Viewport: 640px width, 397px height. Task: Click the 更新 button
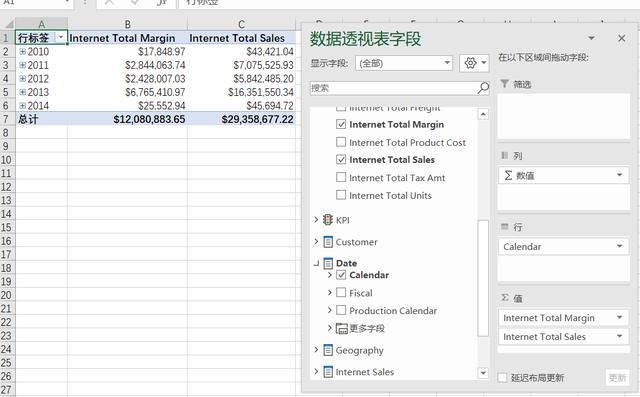coord(617,377)
